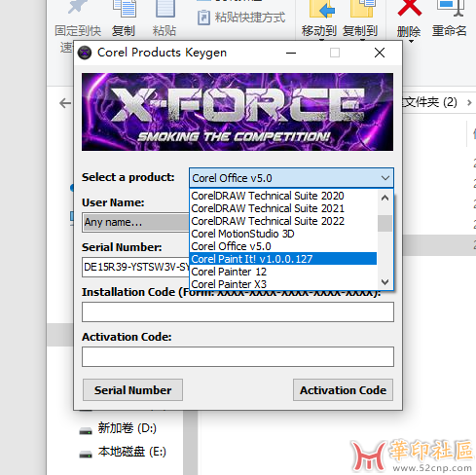Click Explorer's copy (复制) icon
Viewport: 476px width, 475px height.
tap(125, 9)
